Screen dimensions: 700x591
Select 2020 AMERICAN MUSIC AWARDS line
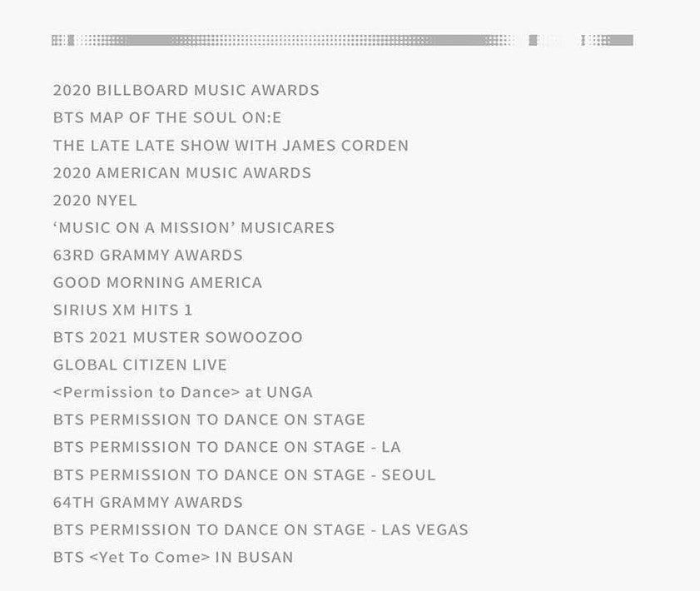pos(182,173)
